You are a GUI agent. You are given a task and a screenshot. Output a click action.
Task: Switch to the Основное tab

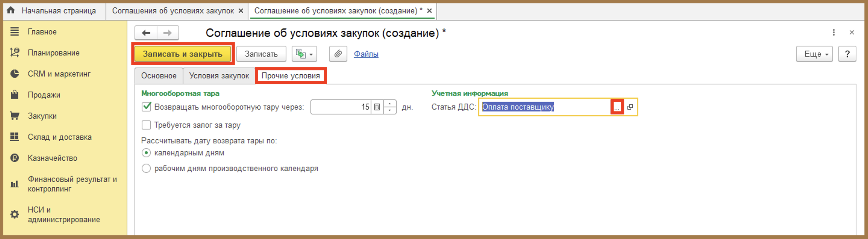[x=159, y=76]
